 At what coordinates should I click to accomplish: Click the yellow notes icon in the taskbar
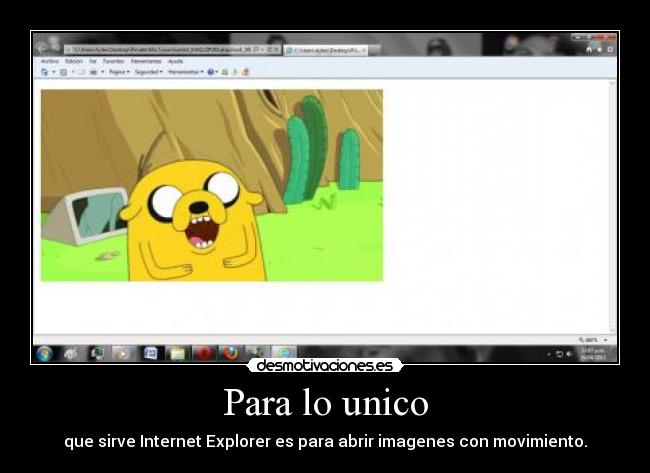click(177, 354)
